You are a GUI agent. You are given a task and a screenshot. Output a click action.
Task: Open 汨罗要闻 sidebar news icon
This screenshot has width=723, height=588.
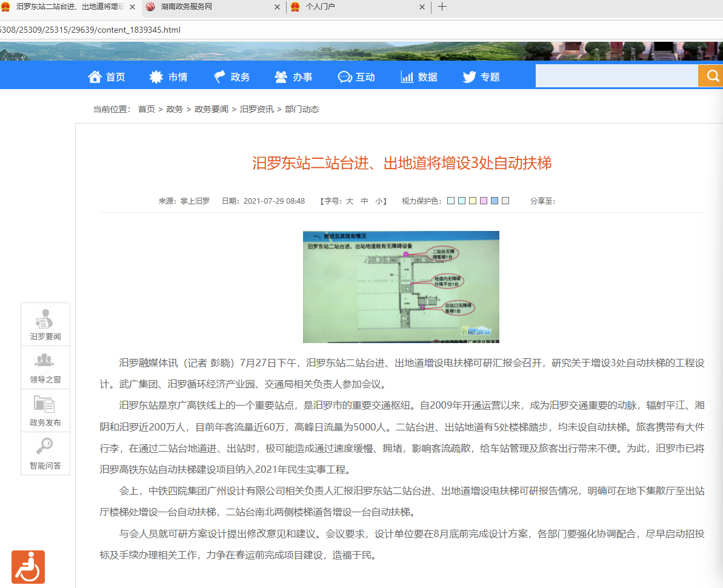[45, 318]
